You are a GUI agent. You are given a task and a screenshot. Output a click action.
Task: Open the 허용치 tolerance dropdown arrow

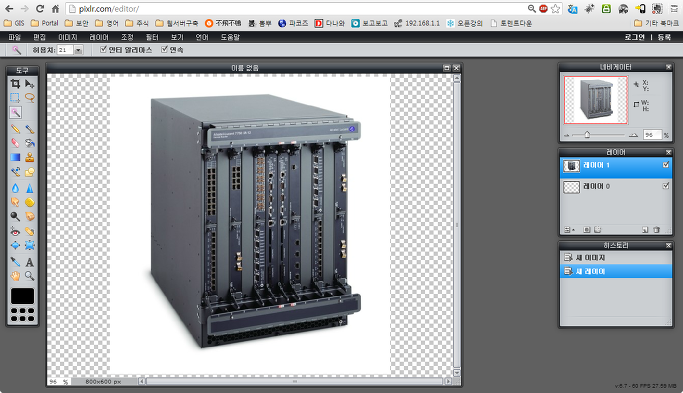[x=78, y=50]
